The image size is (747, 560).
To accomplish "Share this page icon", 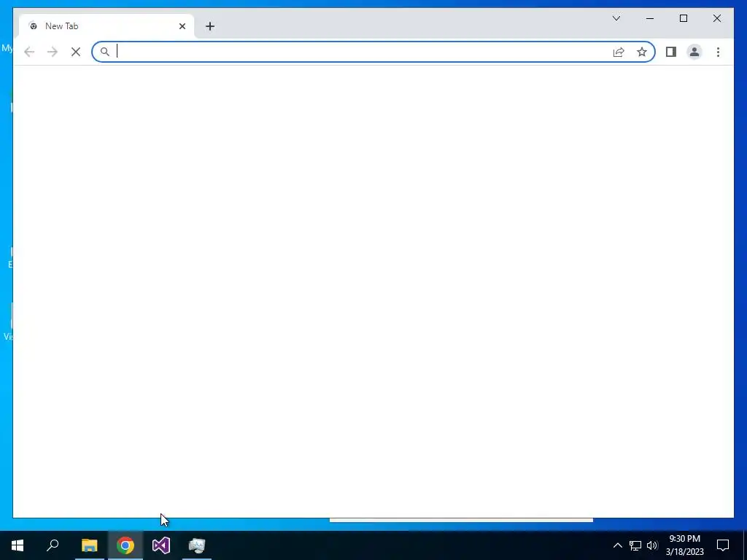I will coord(619,52).
